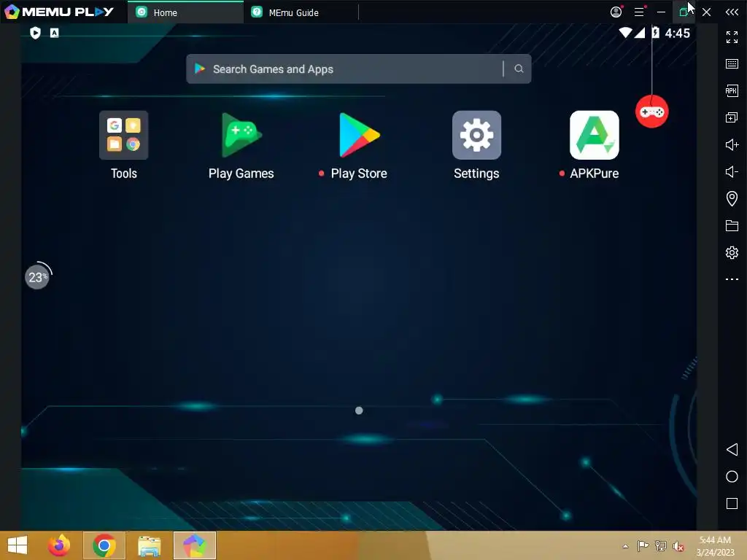Screen dimensions: 747x560
Task: Click the keyboard A indicator in status bar
Action: tap(54, 33)
